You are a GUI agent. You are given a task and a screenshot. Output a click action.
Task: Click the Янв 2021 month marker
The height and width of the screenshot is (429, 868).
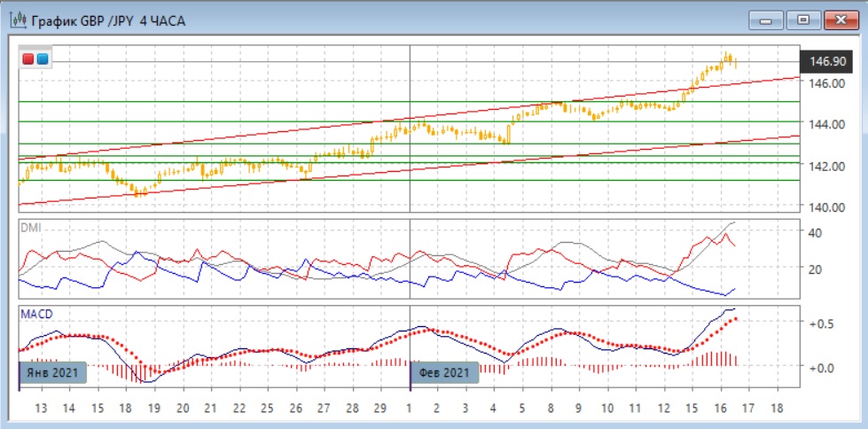52,372
